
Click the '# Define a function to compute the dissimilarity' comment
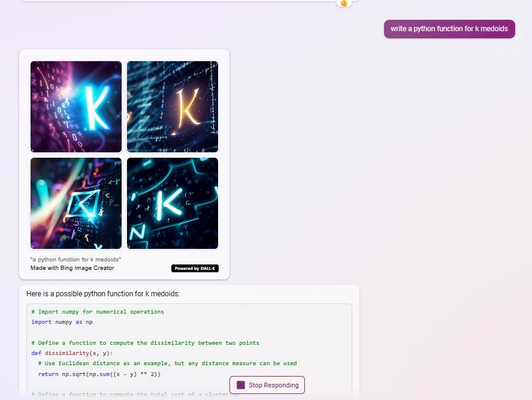[x=145, y=343]
